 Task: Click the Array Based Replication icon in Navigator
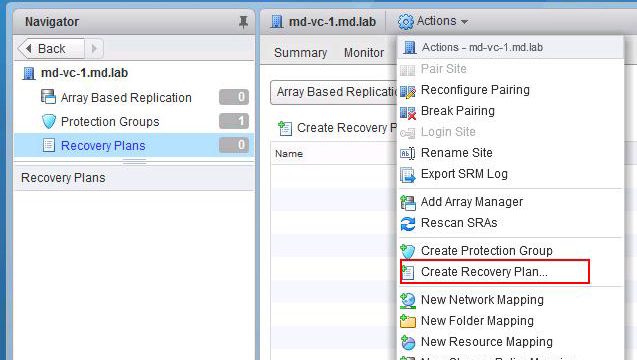(x=48, y=97)
